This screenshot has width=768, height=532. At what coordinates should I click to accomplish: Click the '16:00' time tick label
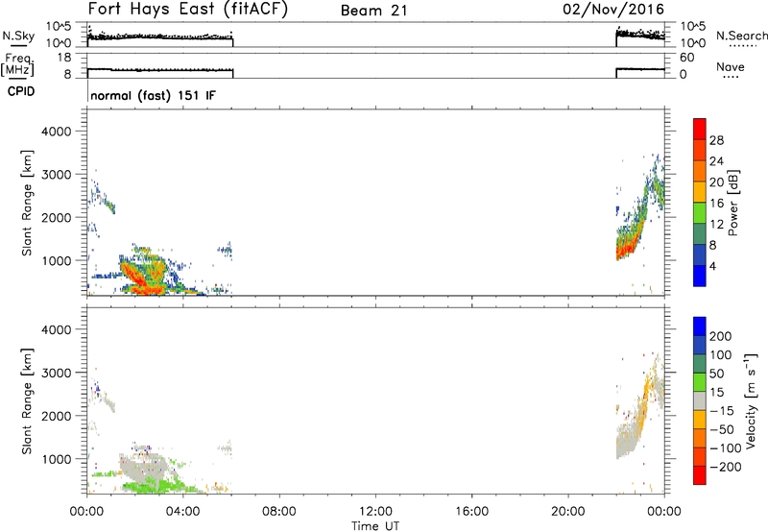click(x=471, y=512)
